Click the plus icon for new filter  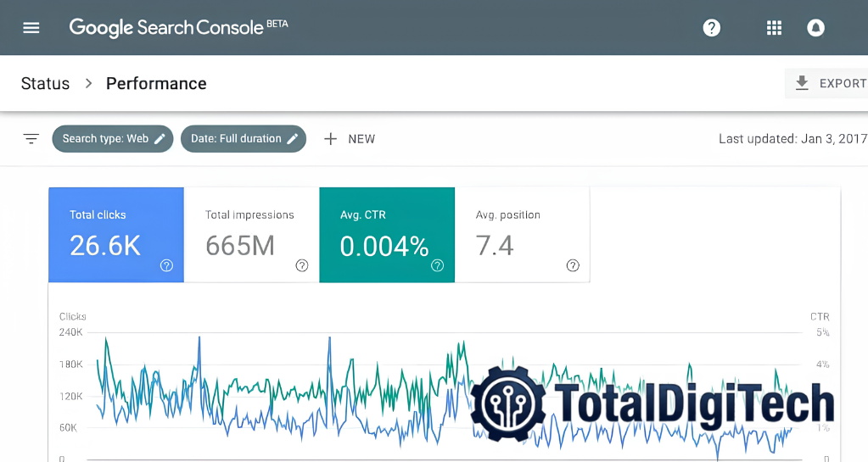(x=330, y=139)
